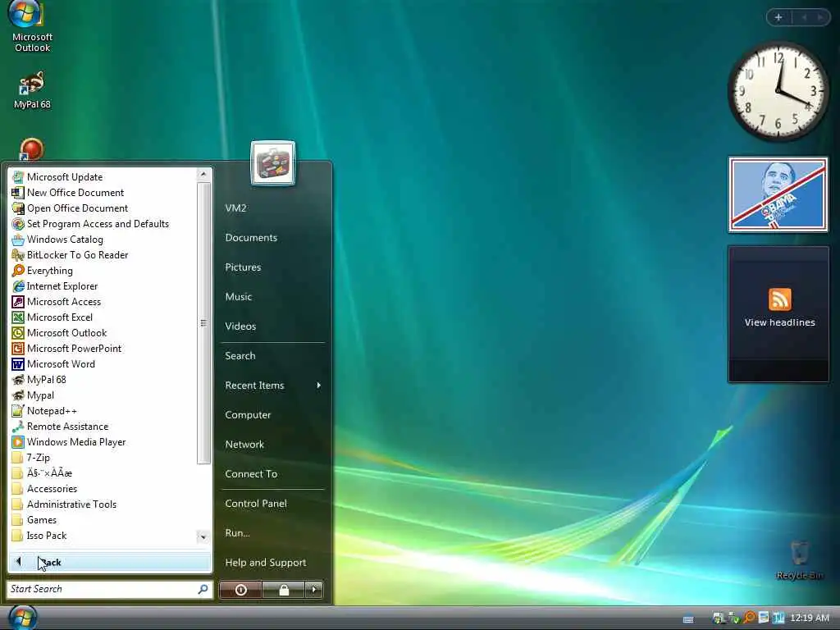
Task: Click the analog clock gadget
Action: (x=778, y=92)
